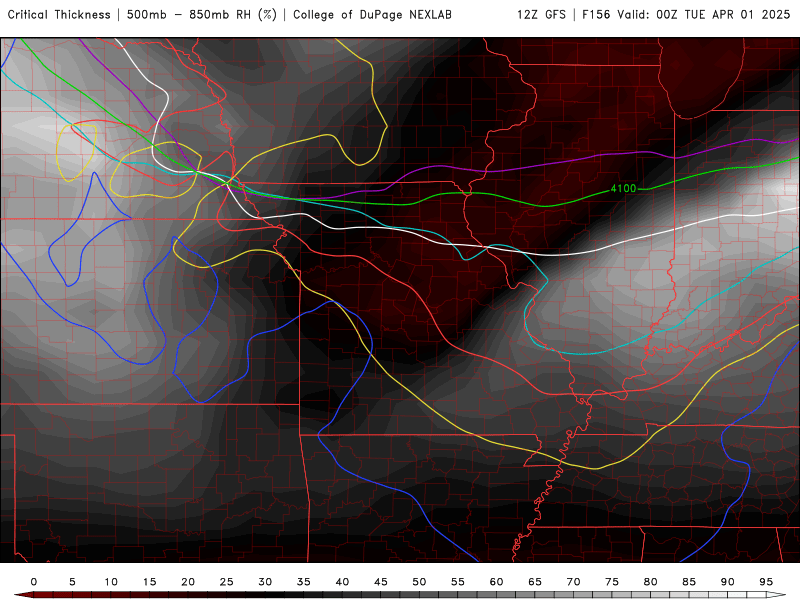The height and width of the screenshot is (600, 800).
Task: Click the "5" colorbar tick label
Action: pyautogui.click(x=72, y=582)
